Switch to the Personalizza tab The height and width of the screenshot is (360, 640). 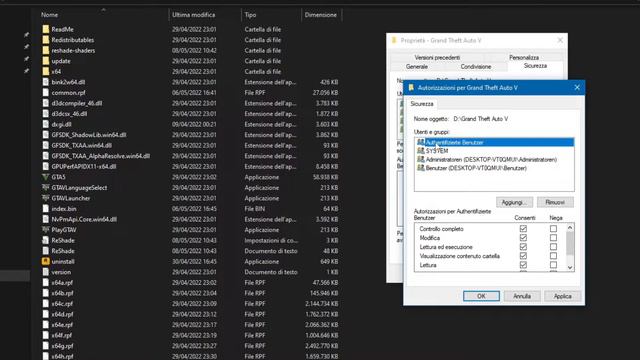point(524,58)
